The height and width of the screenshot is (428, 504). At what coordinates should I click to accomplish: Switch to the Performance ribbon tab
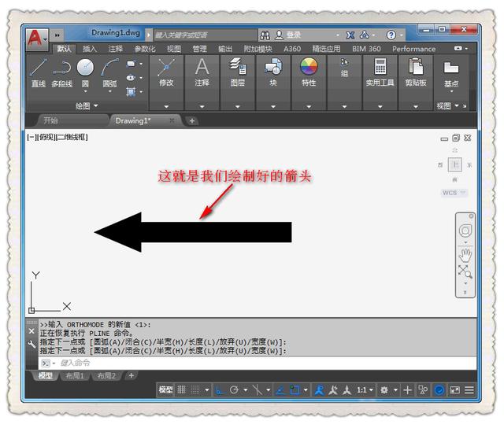tap(413, 49)
